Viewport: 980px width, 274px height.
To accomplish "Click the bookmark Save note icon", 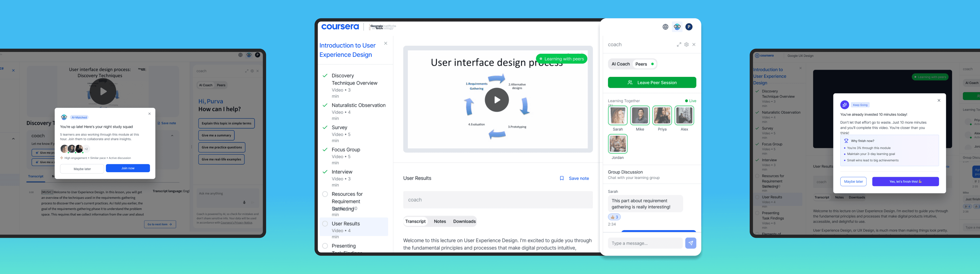I will click(x=561, y=178).
